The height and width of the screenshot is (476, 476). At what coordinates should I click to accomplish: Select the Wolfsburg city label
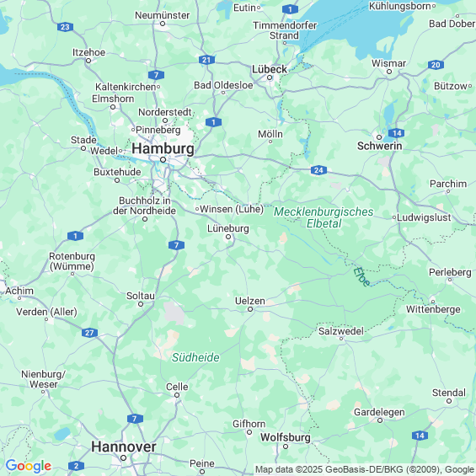tap(286, 437)
